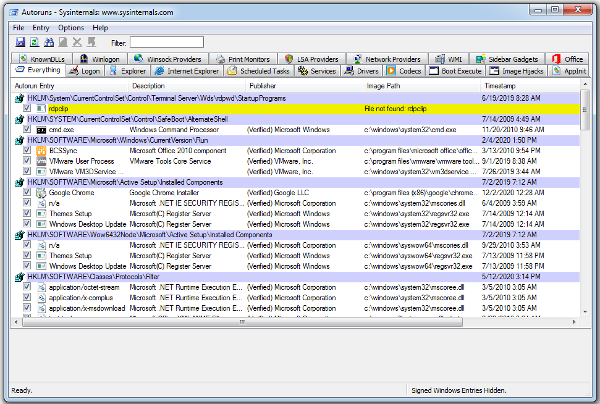This screenshot has height=404, width=600.
Task: Toggle the application/octet-stream entry checkbox
Action: point(27,285)
